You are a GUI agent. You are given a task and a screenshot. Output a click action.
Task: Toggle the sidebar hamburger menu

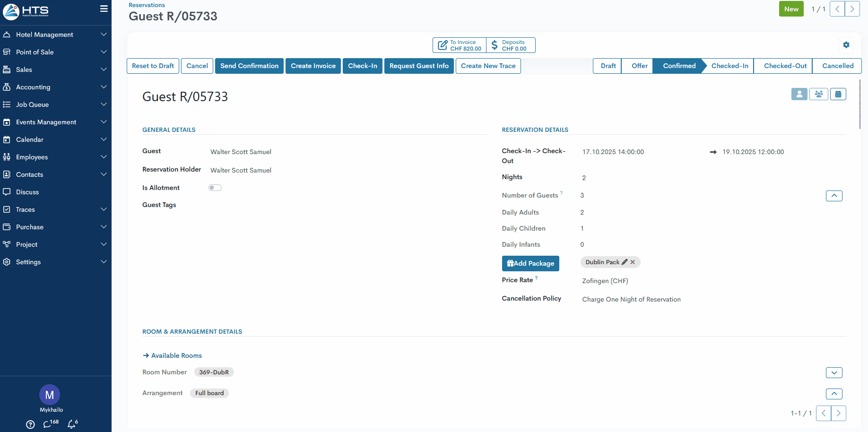pos(104,9)
